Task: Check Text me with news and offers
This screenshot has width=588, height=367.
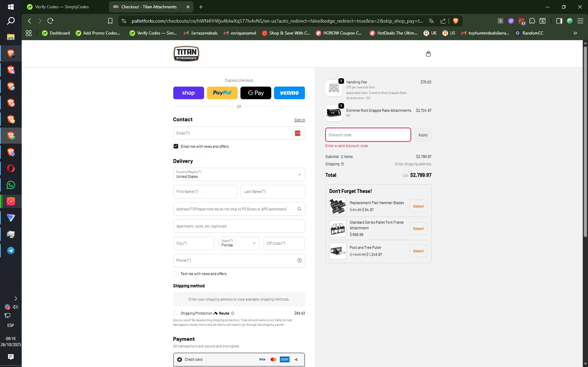Action: tap(176, 274)
